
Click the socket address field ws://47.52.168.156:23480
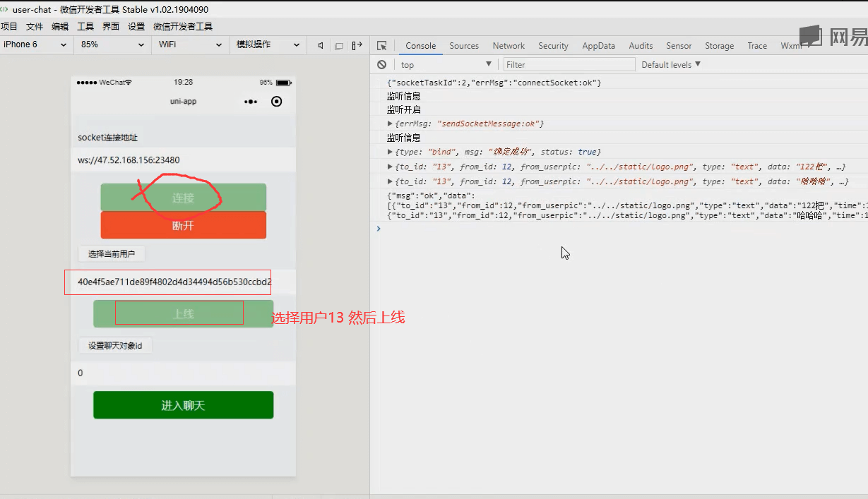[x=183, y=160]
